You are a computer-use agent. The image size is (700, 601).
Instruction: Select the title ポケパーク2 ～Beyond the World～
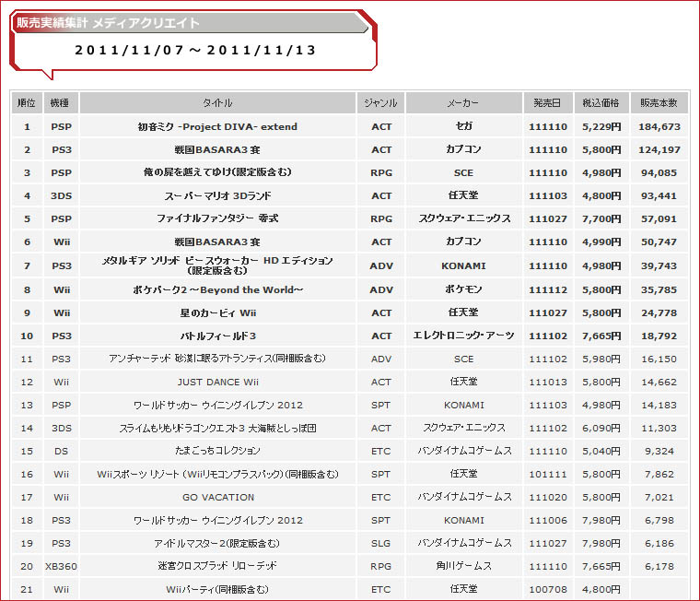click(x=218, y=290)
